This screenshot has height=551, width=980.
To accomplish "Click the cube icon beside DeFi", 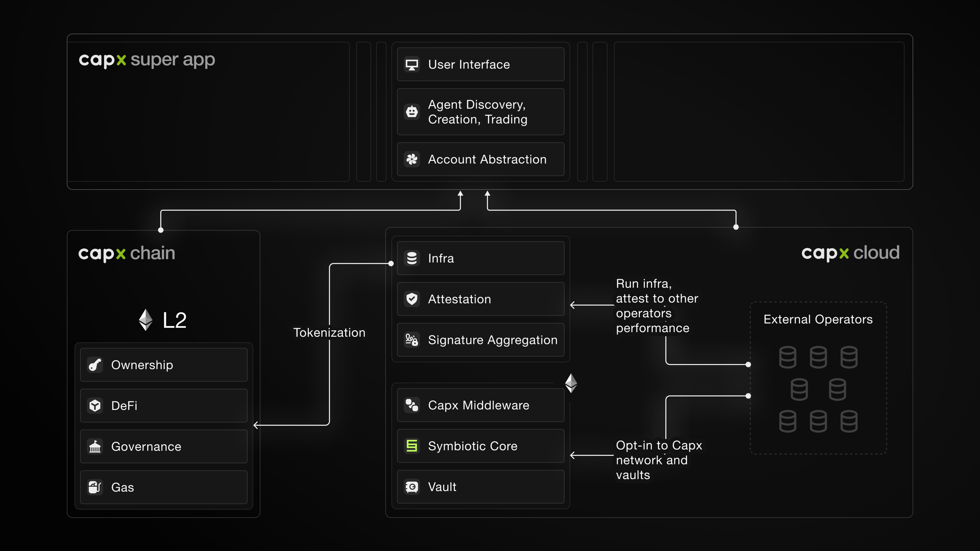I will [x=95, y=406].
